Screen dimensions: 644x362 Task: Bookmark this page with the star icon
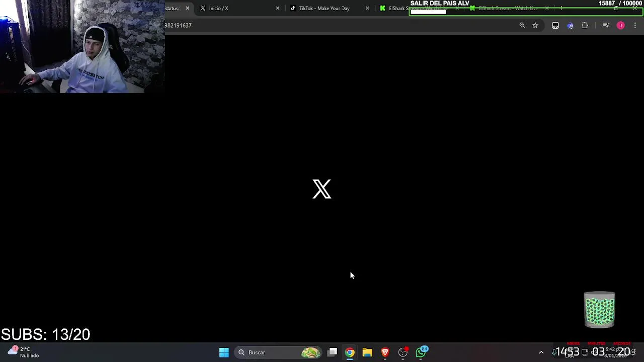(535, 25)
